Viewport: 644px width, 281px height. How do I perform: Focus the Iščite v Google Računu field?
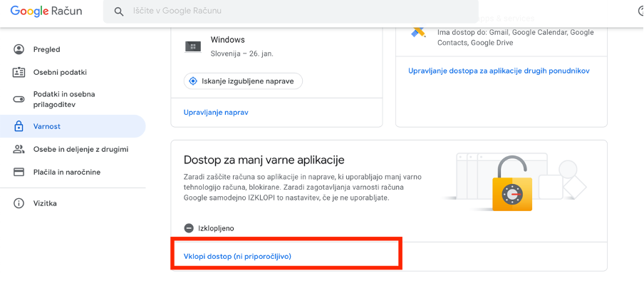point(291,11)
